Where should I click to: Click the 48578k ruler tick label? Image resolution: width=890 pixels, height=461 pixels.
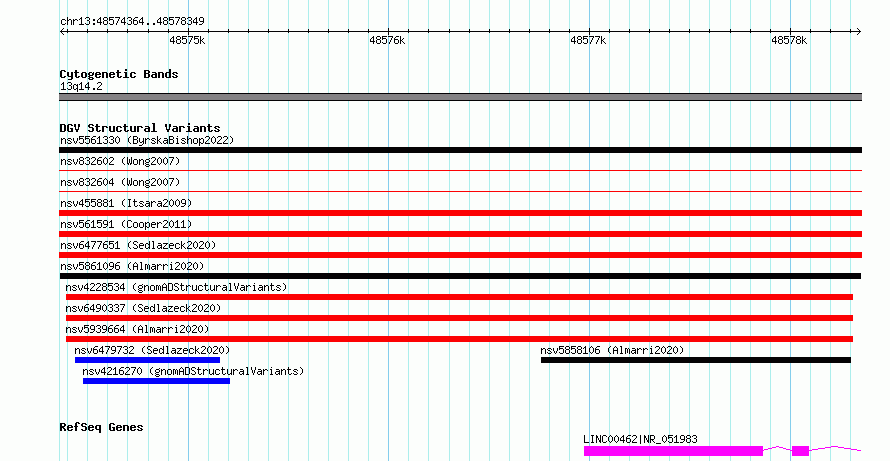pos(789,40)
